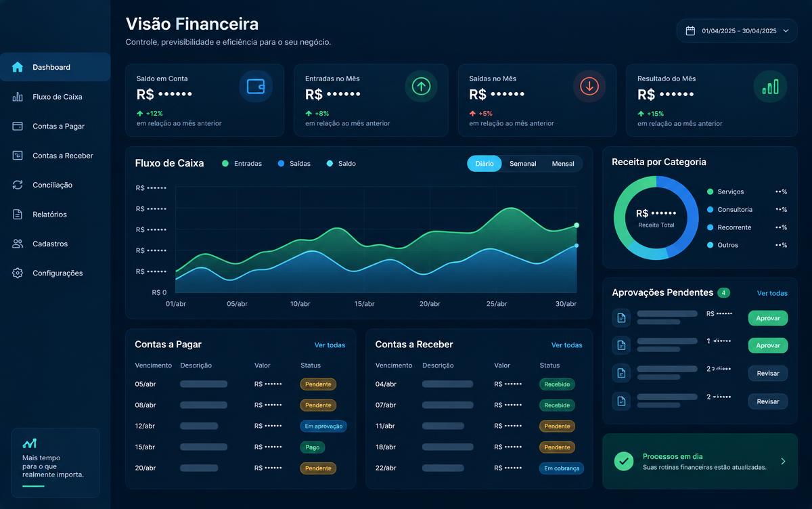Screen dimensions: 812x509
Task: Toggle the Saldo series in chart legend
Action: (341, 164)
